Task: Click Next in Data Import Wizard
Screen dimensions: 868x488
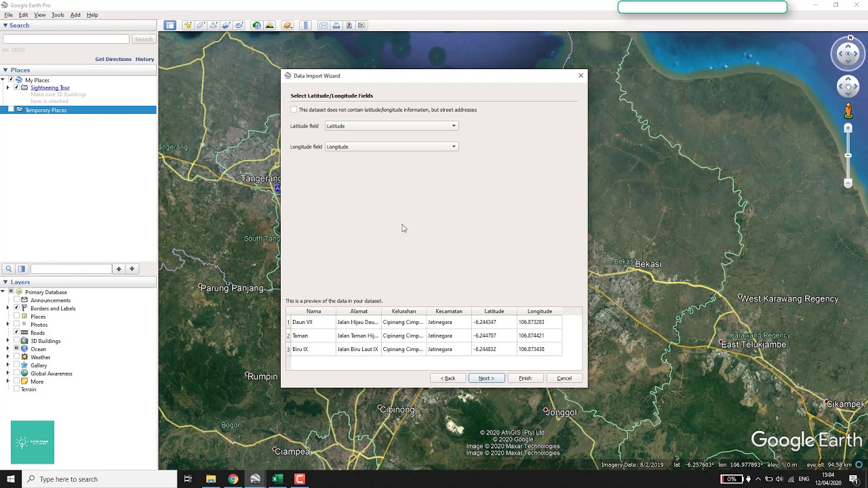Action: tap(486, 378)
